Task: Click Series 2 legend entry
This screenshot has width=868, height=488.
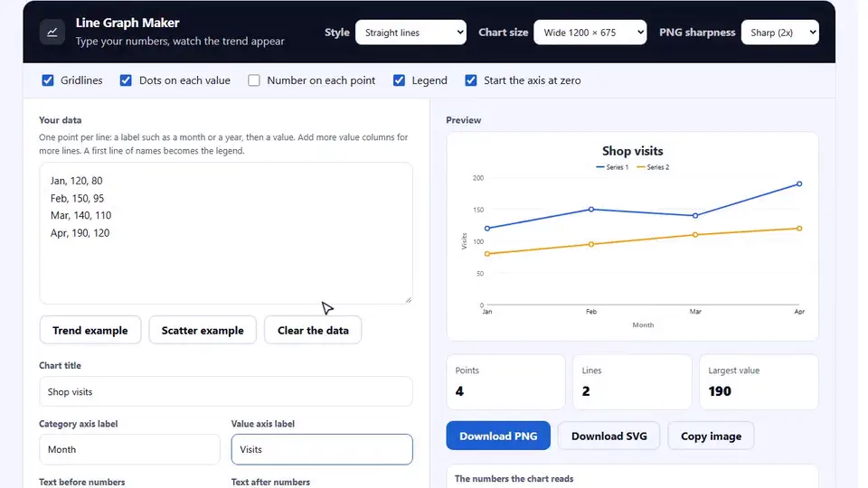Action: coord(653,167)
